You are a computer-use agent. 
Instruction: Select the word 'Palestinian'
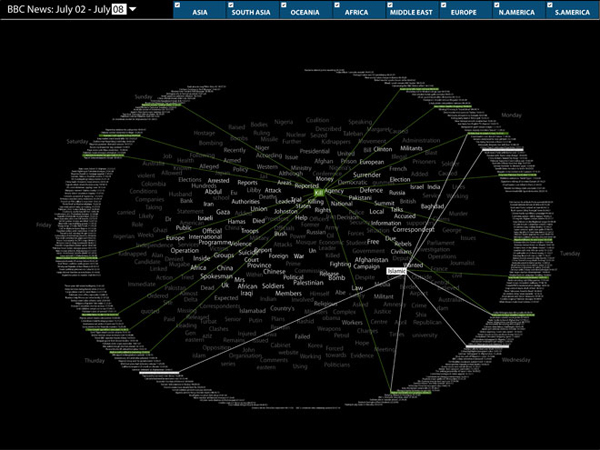pos(308,283)
